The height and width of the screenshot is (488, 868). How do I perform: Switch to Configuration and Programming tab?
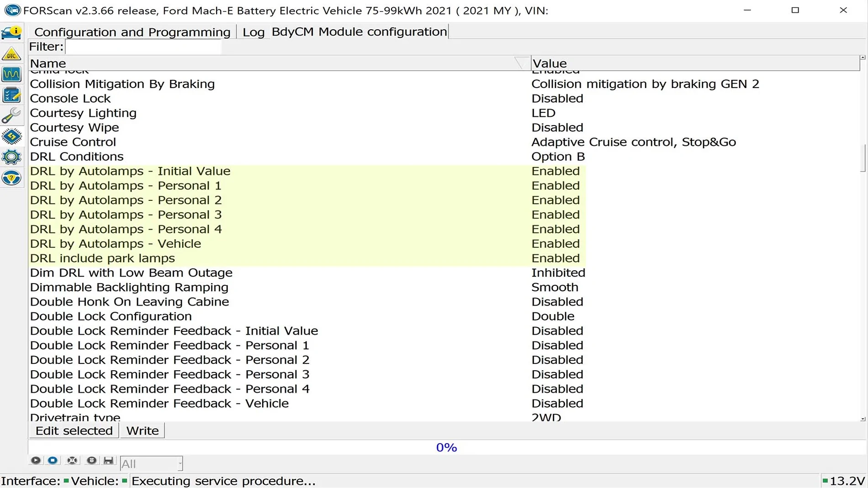pos(132,32)
